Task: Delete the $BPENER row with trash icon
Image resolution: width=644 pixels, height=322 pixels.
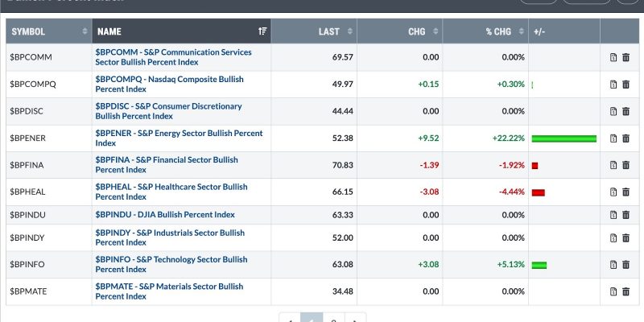Action: pos(626,138)
